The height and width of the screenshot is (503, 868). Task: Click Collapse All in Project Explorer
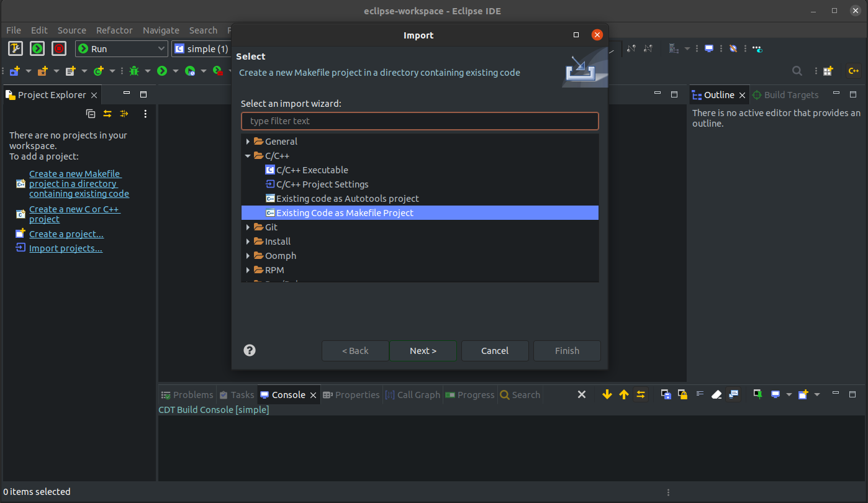pyautogui.click(x=91, y=114)
